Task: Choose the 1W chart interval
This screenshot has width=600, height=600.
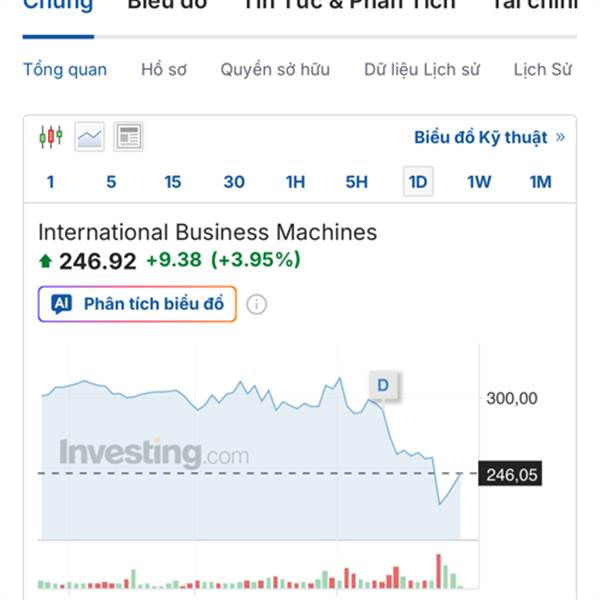Action: point(479,182)
